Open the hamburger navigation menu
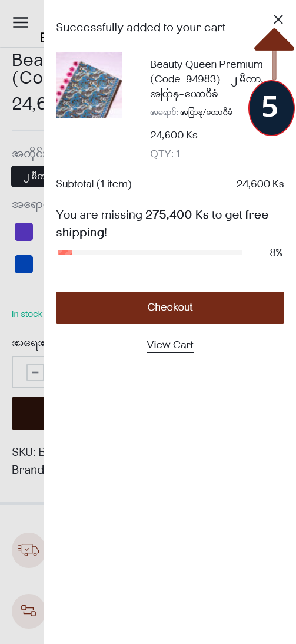This screenshot has height=644, width=296. pyautogui.click(x=21, y=22)
